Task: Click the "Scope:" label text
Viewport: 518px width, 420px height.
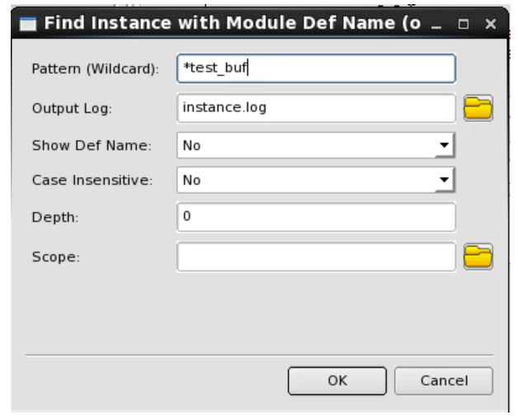Action: pos(56,257)
